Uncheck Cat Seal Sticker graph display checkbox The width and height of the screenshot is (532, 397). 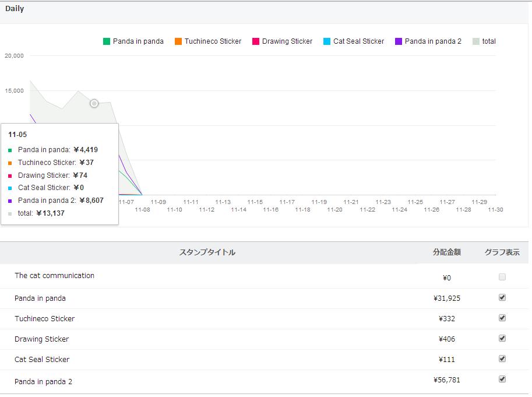[502, 359]
